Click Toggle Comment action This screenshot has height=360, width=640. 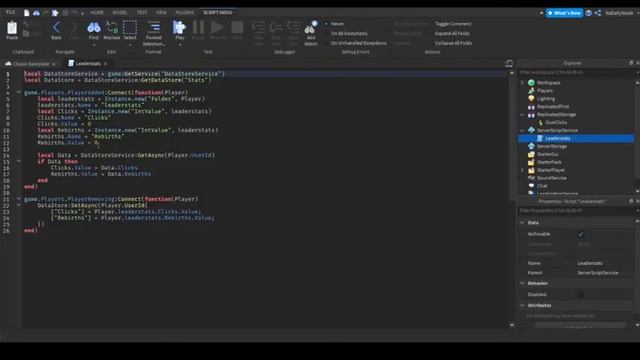pyautogui.click(x=453, y=24)
